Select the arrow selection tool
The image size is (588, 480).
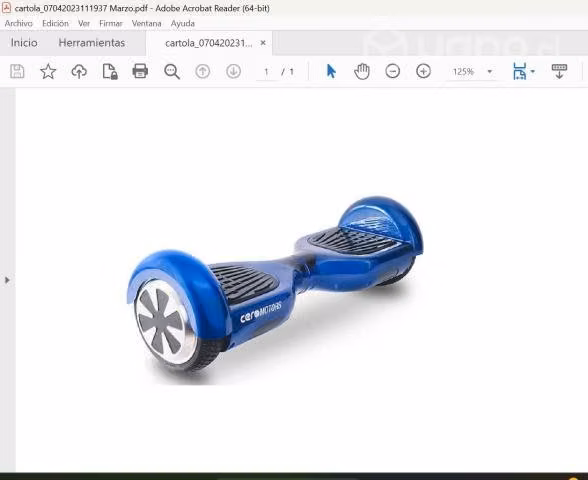click(x=331, y=71)
